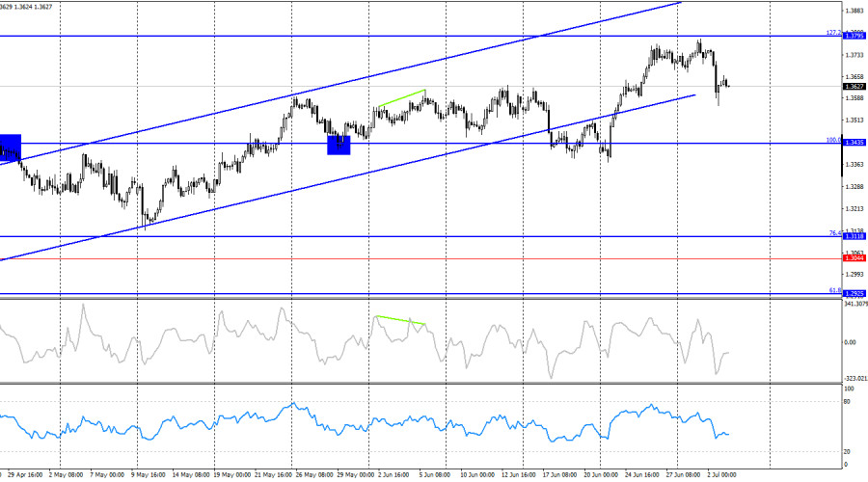The height and width of the screenshot is (482, 868).
Task: Click the 61.8 Fibonacci level label
Action: click(835, 290)
